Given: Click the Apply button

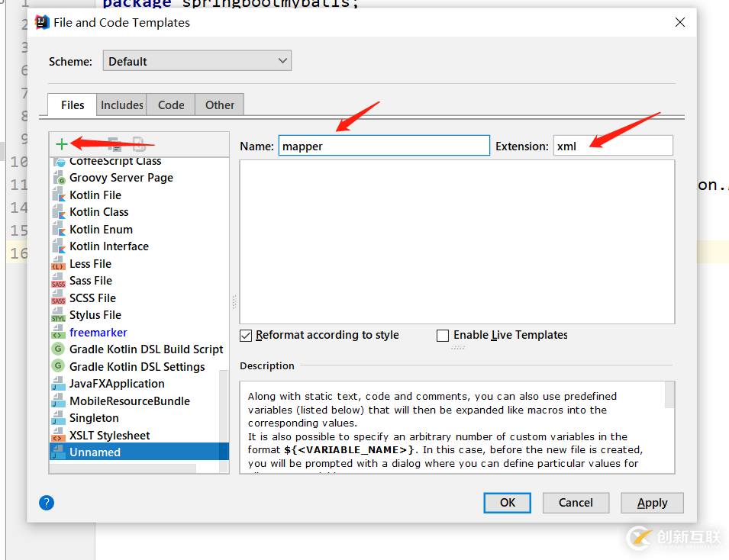Looking at the screenshot, I should (653, 503).
